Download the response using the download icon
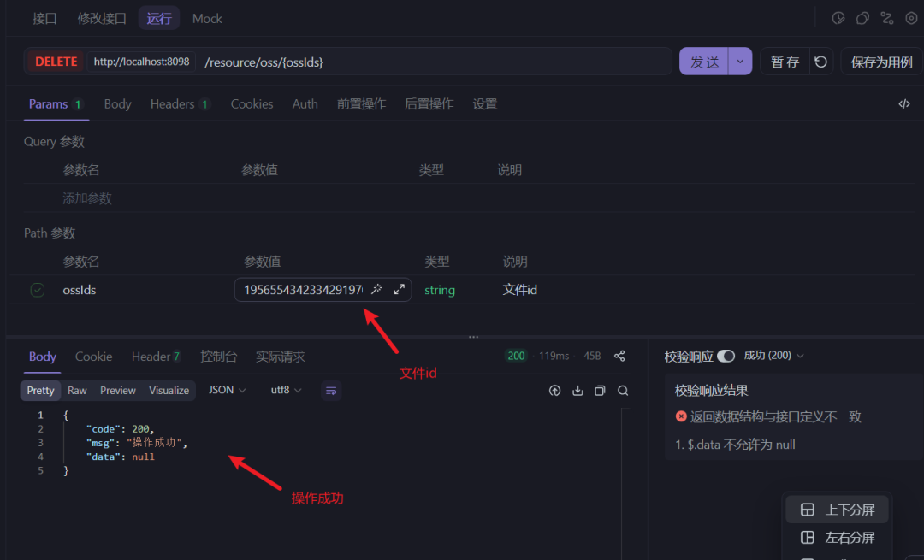The image size is (924, 560). (x=577, y=391)
